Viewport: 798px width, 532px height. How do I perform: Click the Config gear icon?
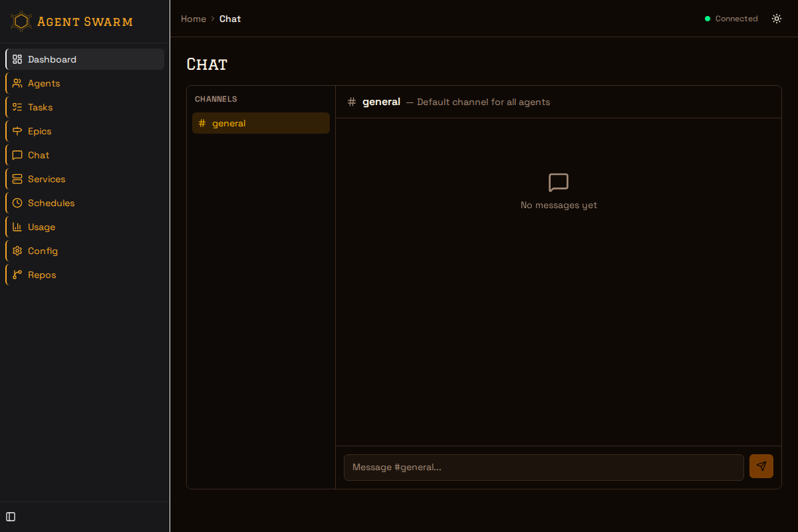click(x=17, y=251)
